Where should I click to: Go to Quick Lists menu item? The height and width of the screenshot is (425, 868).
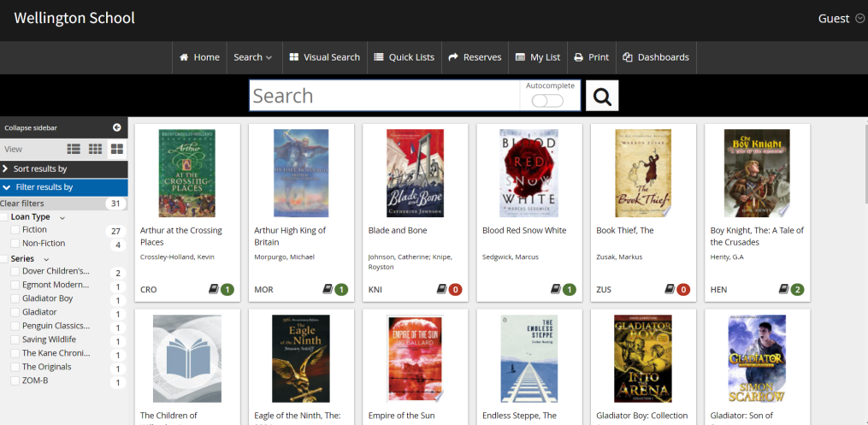point(404,57)
